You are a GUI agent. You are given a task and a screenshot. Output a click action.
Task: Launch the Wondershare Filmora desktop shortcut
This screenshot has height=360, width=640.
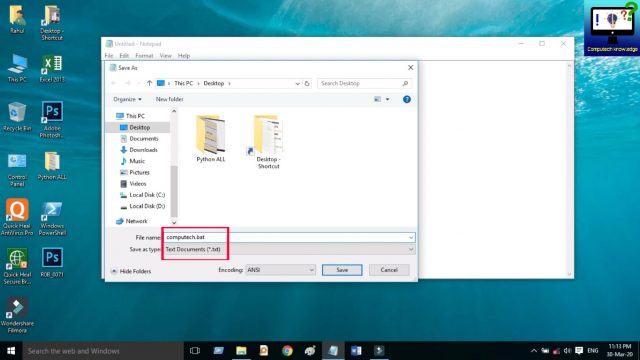[x=17, y=315]
